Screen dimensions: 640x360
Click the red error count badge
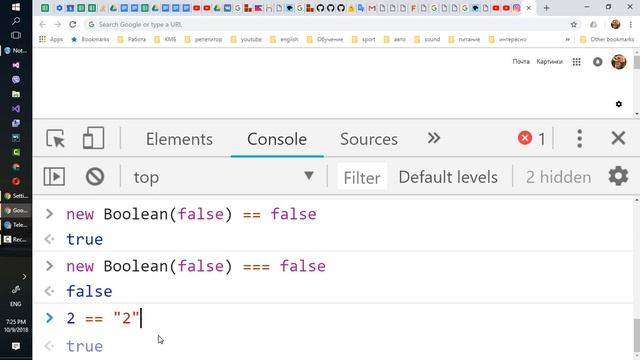(531, 138)
